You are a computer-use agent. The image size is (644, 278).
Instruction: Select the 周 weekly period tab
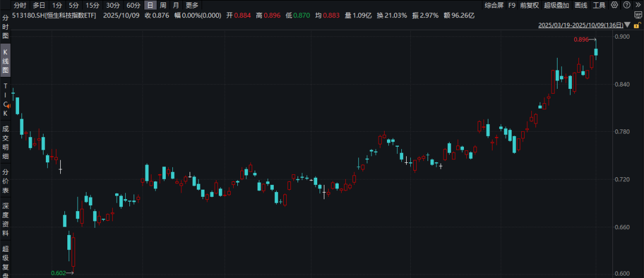[162, 5]
